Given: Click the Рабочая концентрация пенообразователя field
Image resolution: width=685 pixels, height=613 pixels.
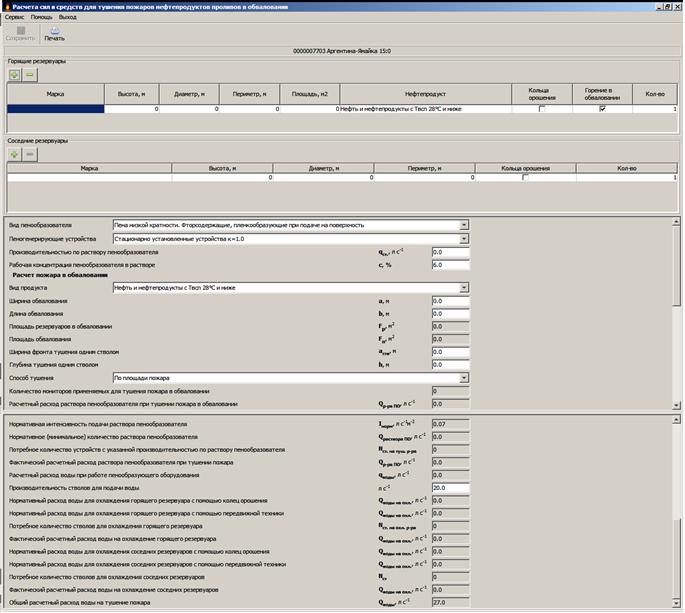Looking at the screenshot, I should pyautogui.click(x=450, y=265).
